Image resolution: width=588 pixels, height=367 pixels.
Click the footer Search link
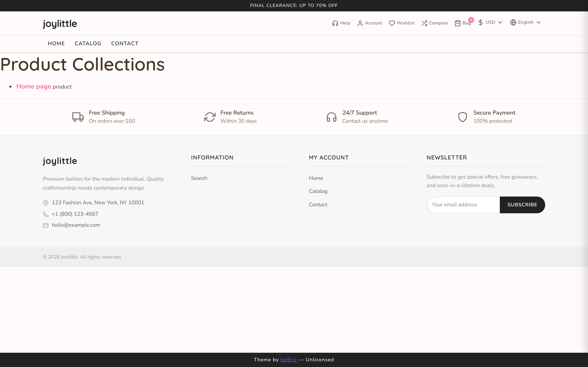[x=199, y=178]
